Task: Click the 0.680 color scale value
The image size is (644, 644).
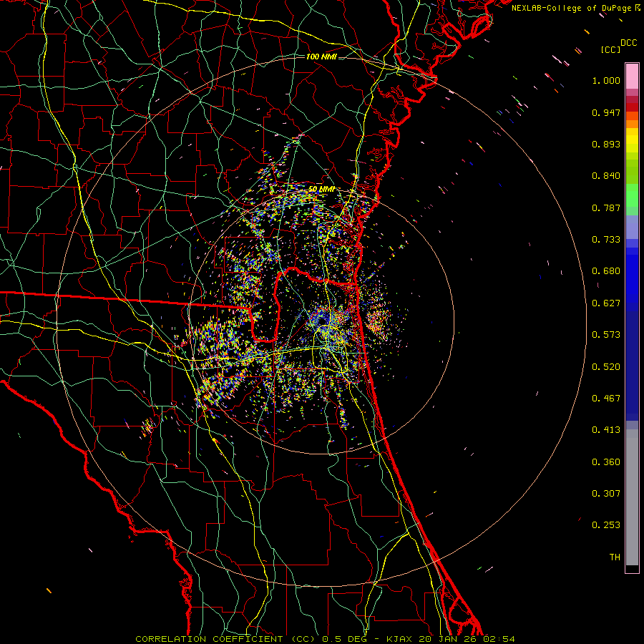Action: pyautogui.click(x=606, y=271)
